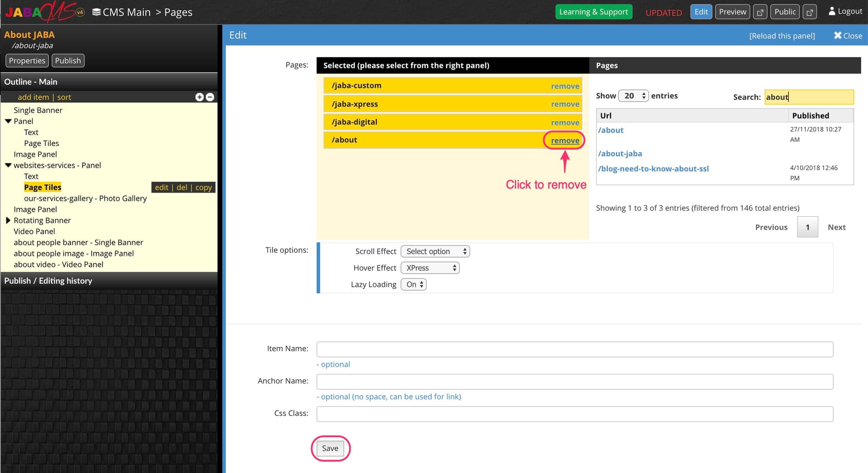Click the Logout link

coord(849,11)
